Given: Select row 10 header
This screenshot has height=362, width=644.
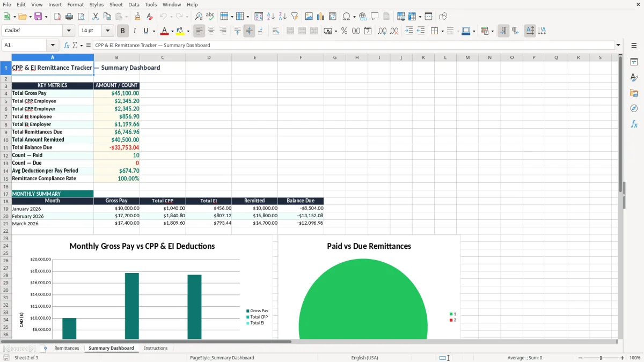Looking at the screenshot, I should [6, 139].
